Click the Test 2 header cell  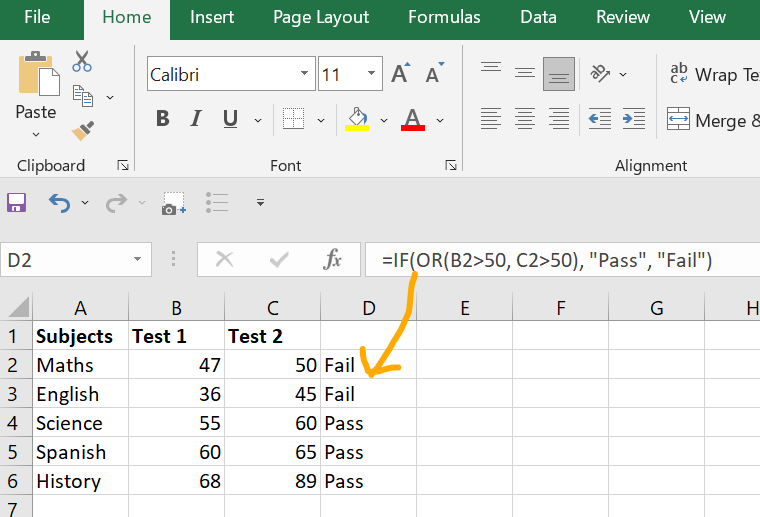[x=273, y=336]
